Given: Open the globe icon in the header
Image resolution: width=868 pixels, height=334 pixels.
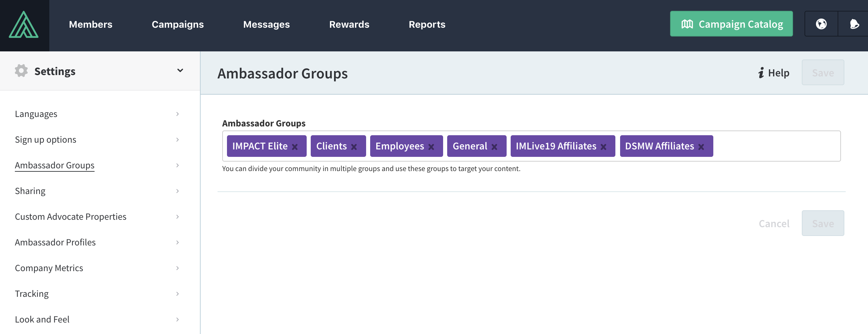Looking at the screenshot, I should [x=821, y=24].
